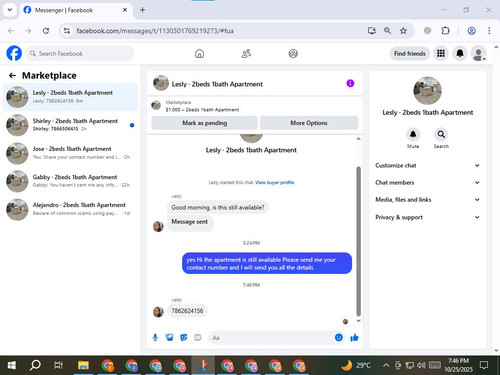This screenshot has height=375, width=500.
Task: Open the Notifications bell in header
Action: tap(460, 53)
